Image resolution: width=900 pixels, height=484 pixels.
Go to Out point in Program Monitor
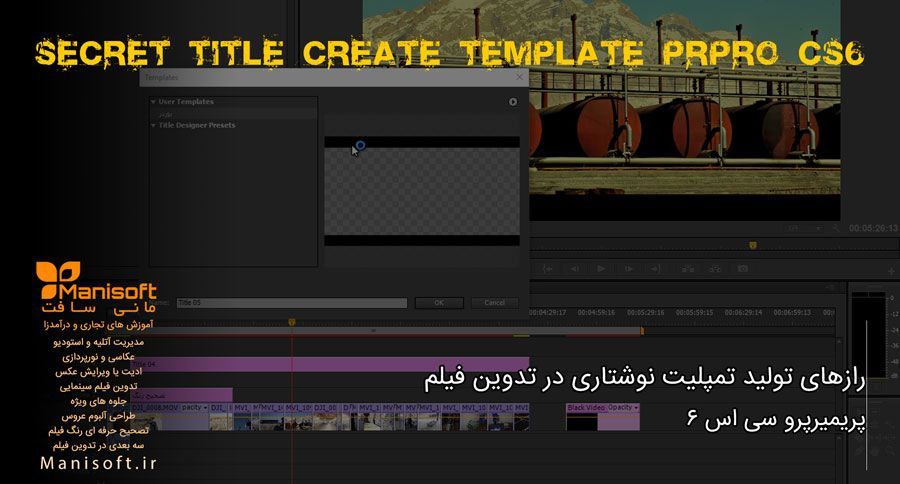pos(655,268)
